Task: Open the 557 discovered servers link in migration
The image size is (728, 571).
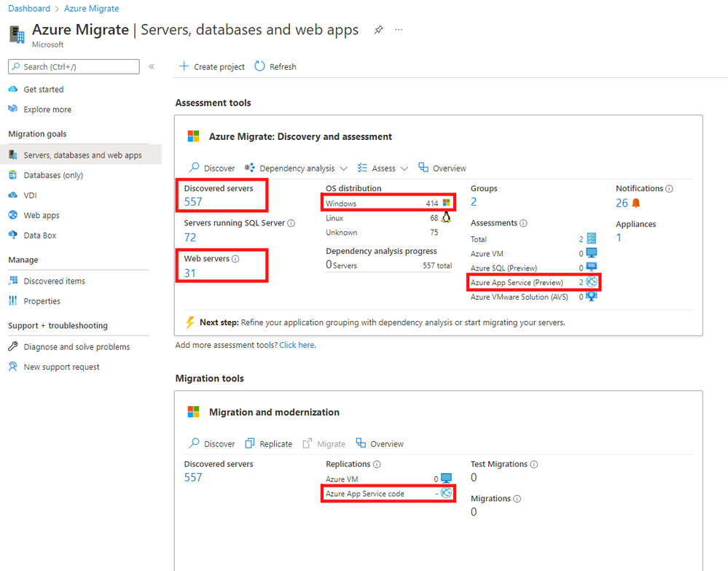Action: (193, 477)
